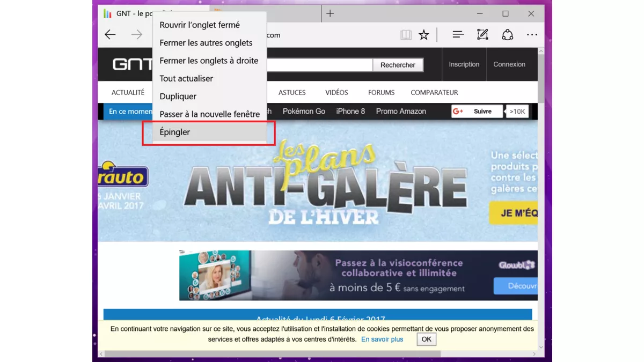Click the 'Pokémon Go' trending topic
Image resolution: width=644 pixels, height=362 pixels.
[x=304, y=111]
